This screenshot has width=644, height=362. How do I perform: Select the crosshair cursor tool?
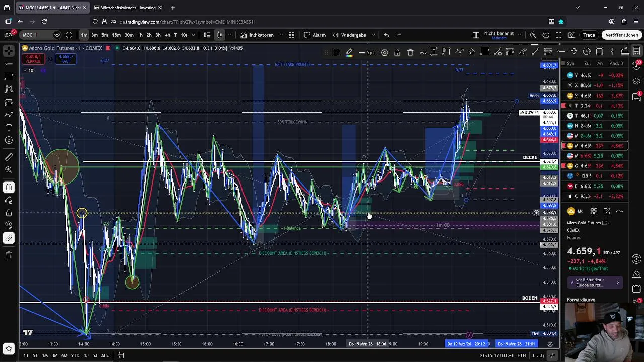pyautogui.click(x=9, y=51)
